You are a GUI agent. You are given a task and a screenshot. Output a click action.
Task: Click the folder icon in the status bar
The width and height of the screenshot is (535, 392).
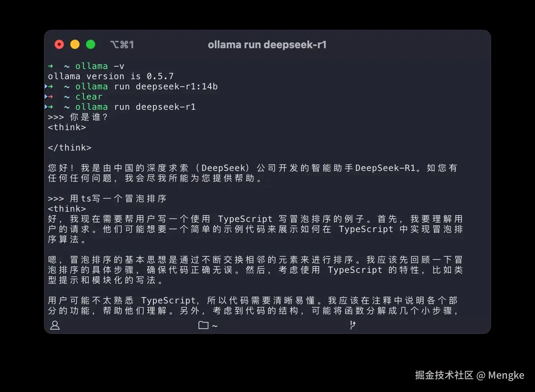click(204, 325)
